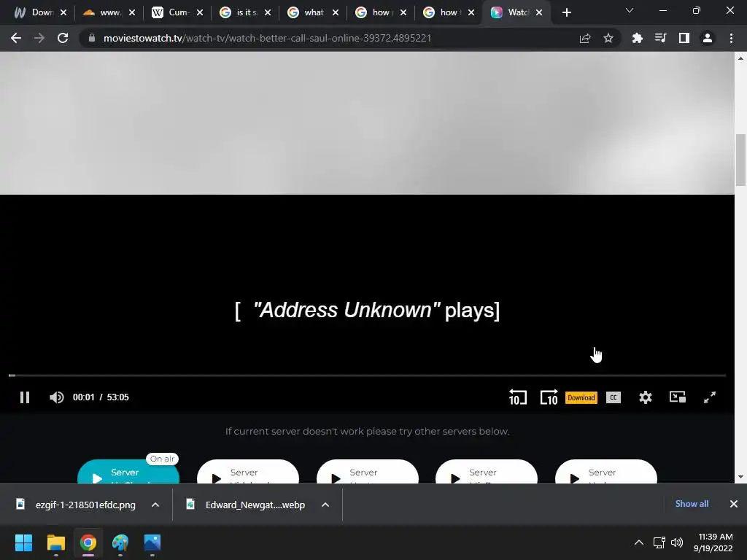
Task: Select the teal On air server button
Action: pyautogui.click(x=128, y=472)
